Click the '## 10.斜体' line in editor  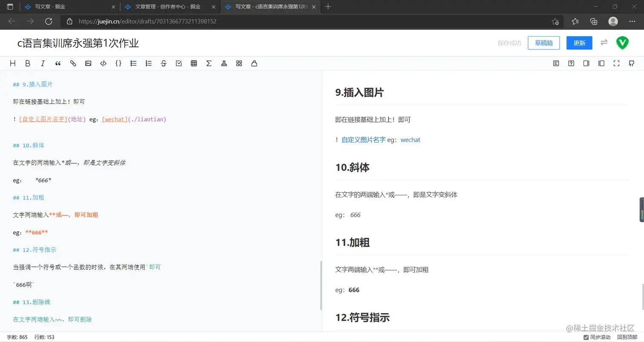29,145
